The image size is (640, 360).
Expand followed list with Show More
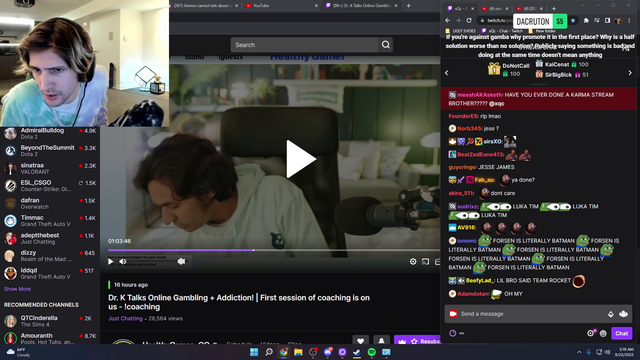17,289
